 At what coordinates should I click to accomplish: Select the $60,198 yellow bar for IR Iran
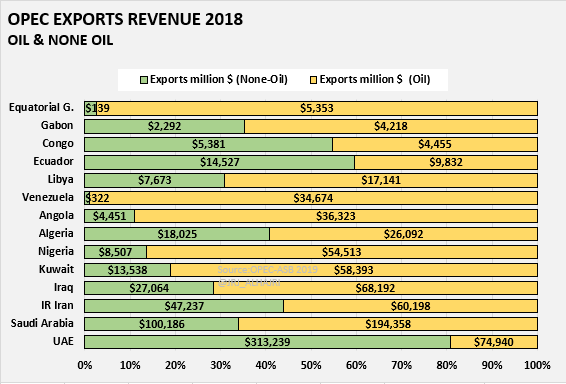pyautogui.click(x=411, y=306)
